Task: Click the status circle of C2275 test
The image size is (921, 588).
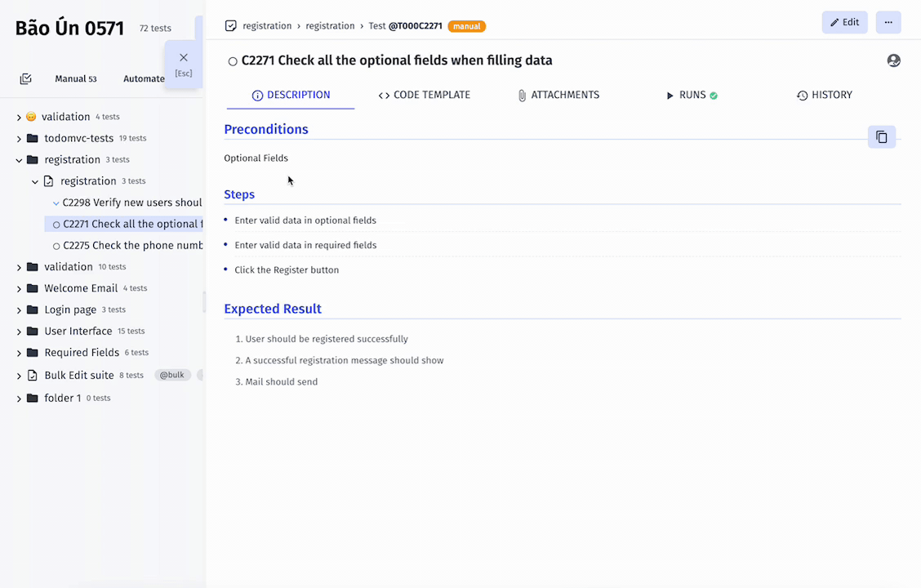Action: [56, 246]
